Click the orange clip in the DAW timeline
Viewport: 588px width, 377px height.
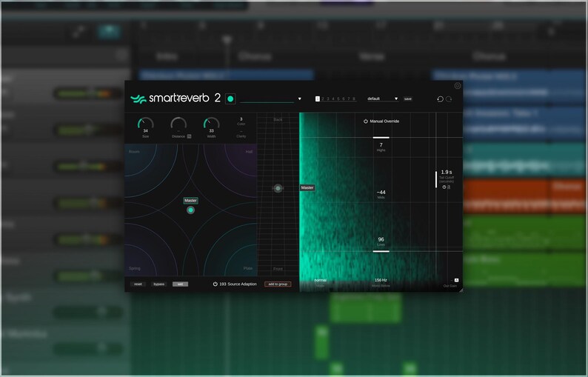tap(524, 196)
